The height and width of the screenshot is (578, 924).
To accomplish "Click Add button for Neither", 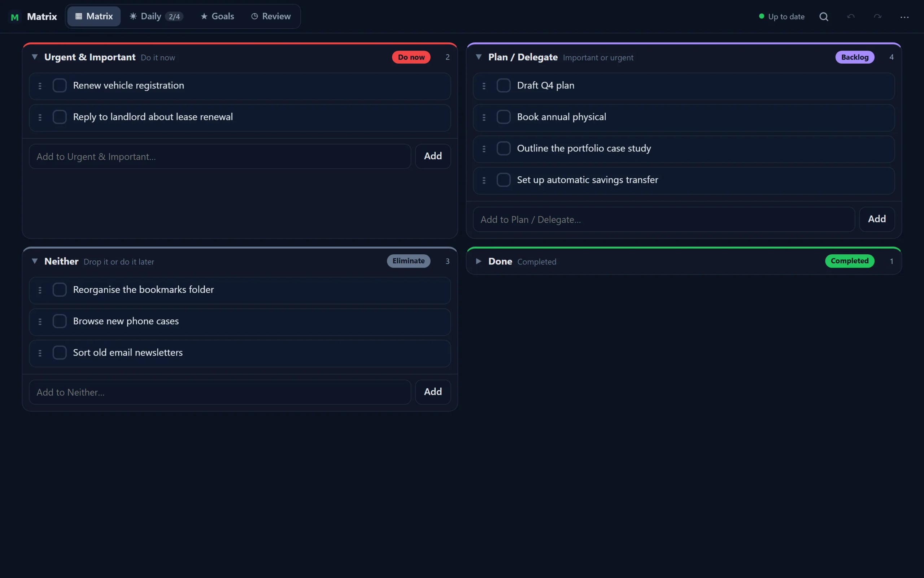I will [x=433, y=392].
